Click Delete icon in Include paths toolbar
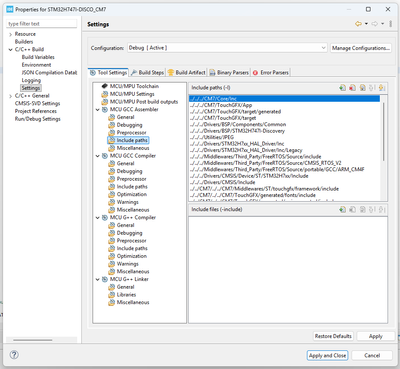400x369 pixels. point(352,88)
